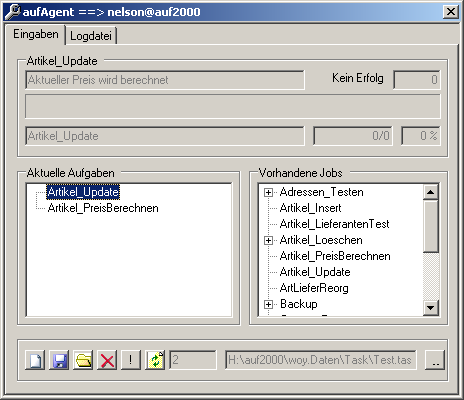Click the 0 % progress field
464x400 pixels.
coord(421,136)
